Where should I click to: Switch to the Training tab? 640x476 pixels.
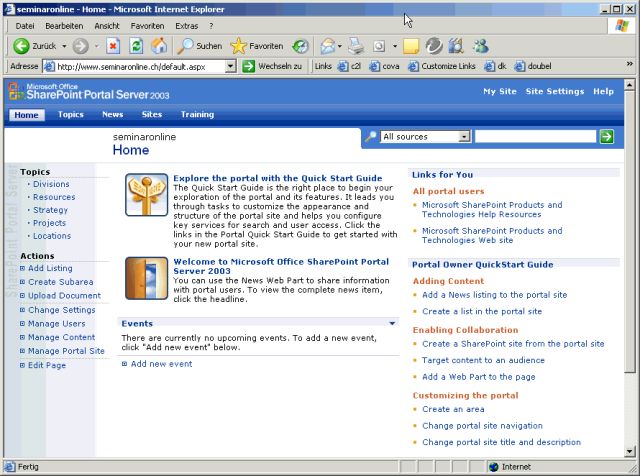[x=197, y=115]
